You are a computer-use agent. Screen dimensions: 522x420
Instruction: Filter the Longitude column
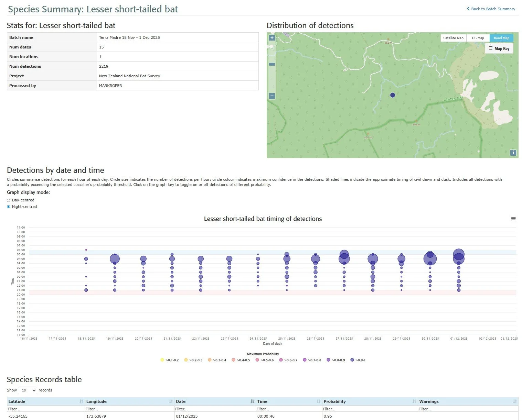click(x=129, y=409)
